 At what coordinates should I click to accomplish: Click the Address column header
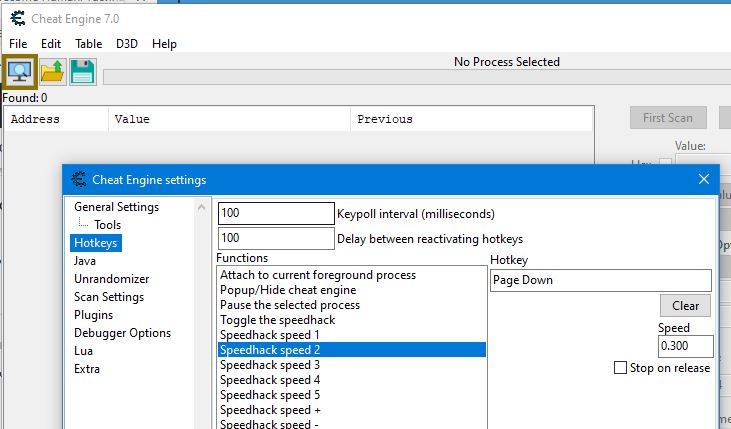[56, 119]
